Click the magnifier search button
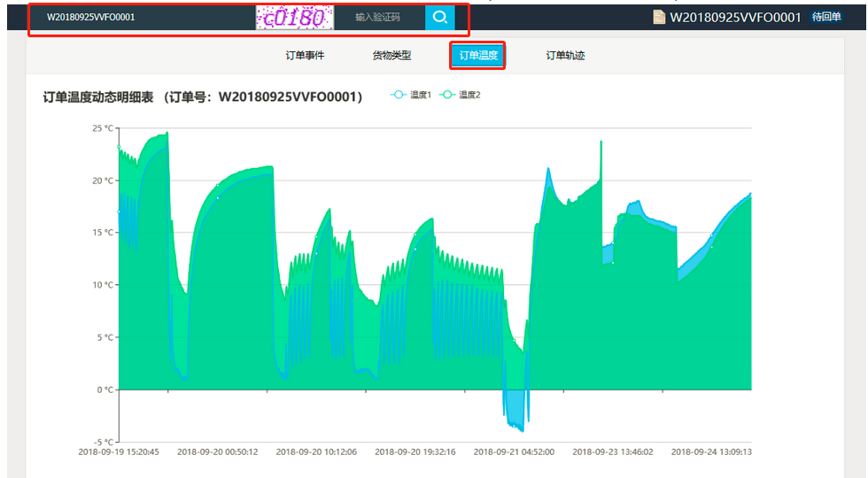Image resolution: width=868 pixels, height=478 pixels. click(439, 17)
